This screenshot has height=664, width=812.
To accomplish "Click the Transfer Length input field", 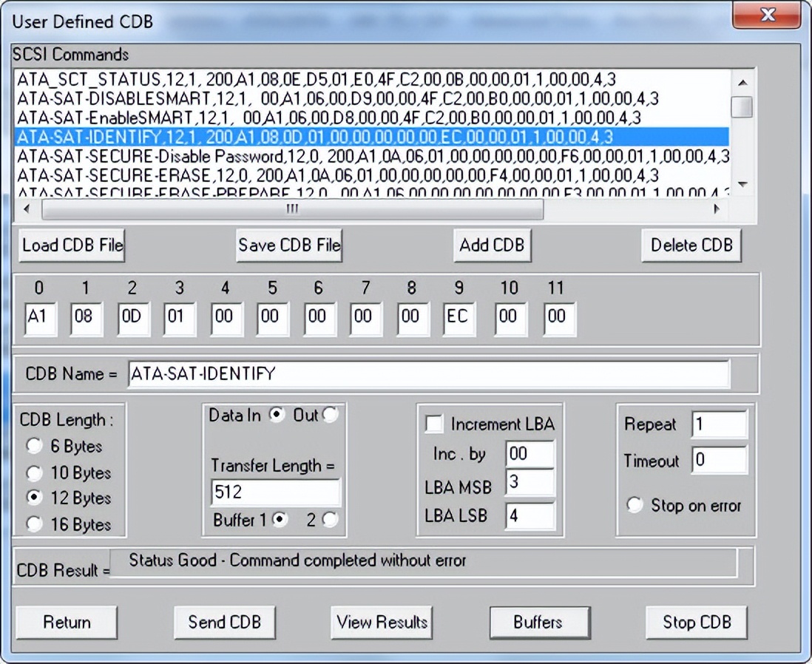I will coord(275,492).
